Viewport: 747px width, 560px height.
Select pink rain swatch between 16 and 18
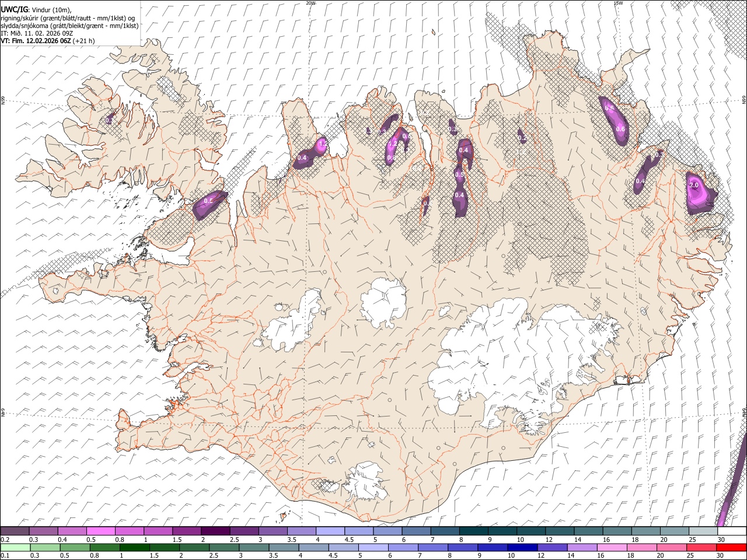click(612, 548)
